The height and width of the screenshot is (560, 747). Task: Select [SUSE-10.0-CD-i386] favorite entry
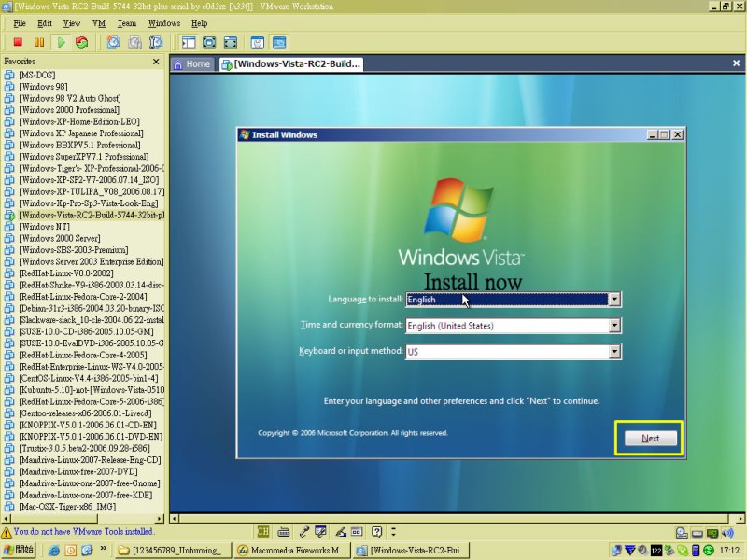(86, 332)
